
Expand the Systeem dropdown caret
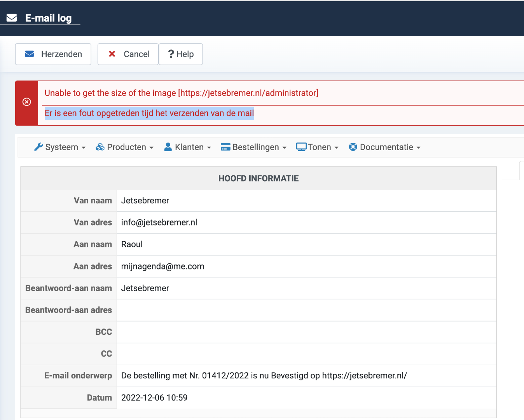[x=83, y=148]
